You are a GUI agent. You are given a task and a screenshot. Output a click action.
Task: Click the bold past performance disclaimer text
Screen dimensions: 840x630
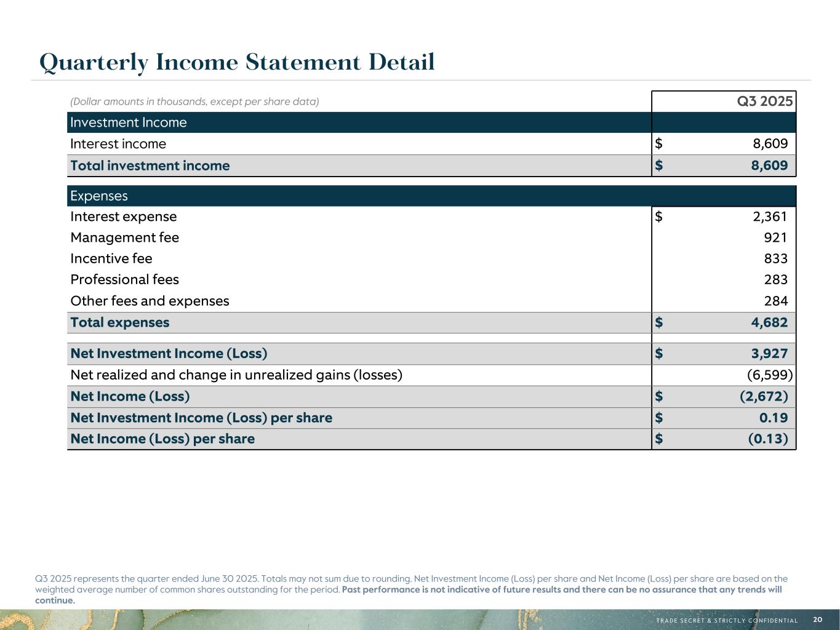point(561,589)
